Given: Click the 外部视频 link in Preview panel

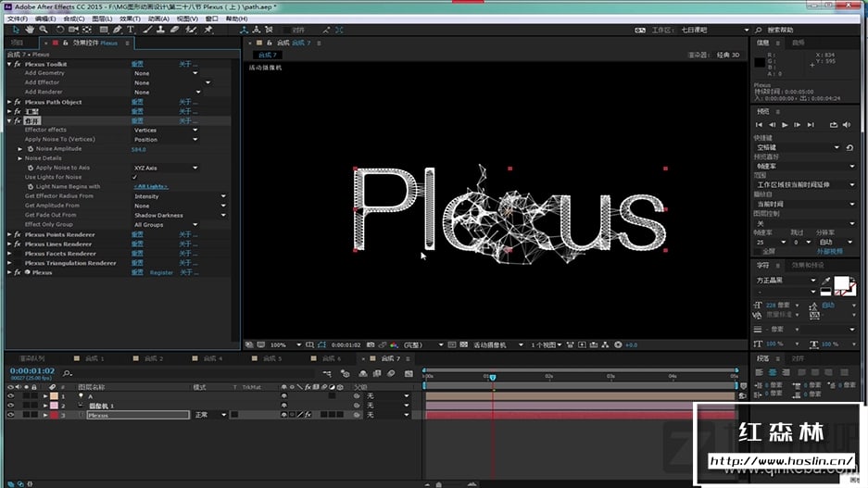Looking at the screenshot, I should [x=830, y=251].
